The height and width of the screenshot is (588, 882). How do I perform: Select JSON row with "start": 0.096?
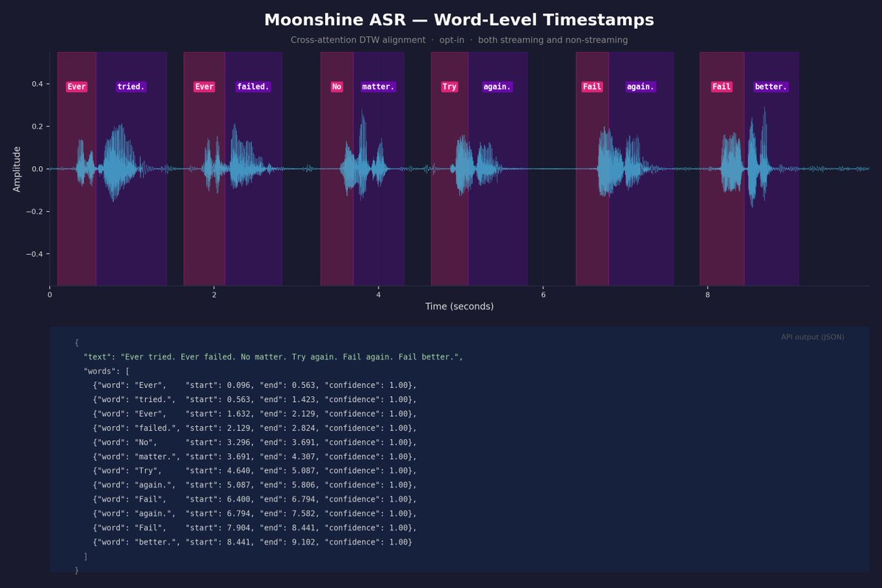pos(255,386)
